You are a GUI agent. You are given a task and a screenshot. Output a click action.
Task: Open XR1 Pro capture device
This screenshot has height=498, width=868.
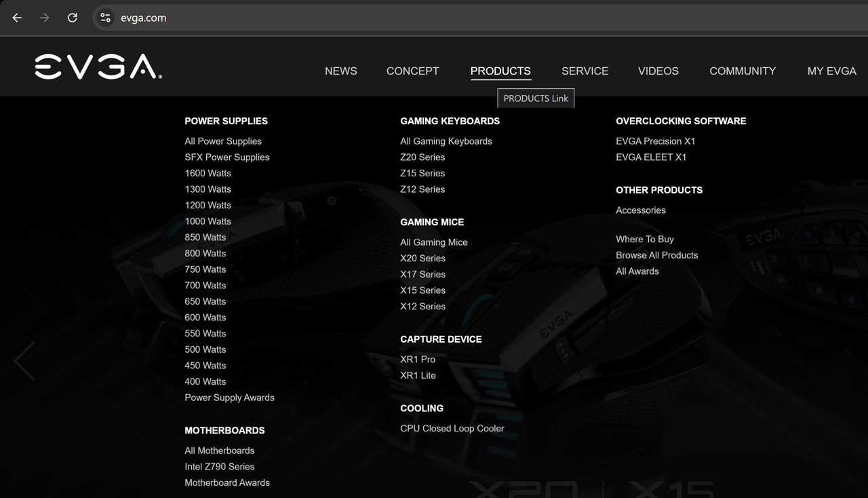418,360
